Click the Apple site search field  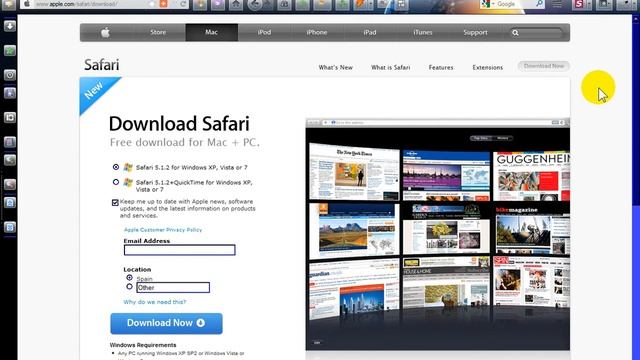pyautogui.click(x=537, y=33)
